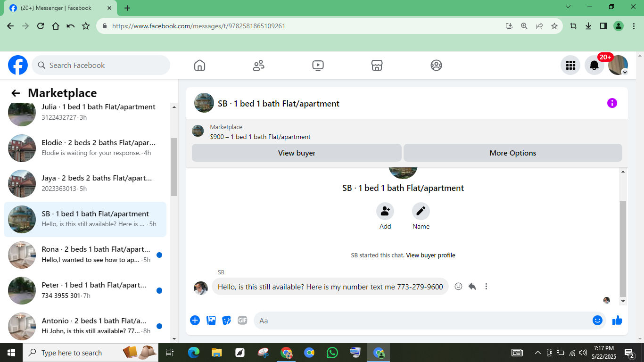
Task: Show hidden system tray icons
Action: 537,353
